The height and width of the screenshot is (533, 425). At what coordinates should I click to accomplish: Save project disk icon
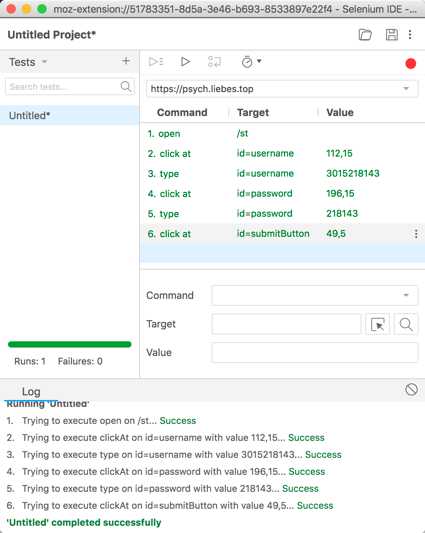[391, 35]
